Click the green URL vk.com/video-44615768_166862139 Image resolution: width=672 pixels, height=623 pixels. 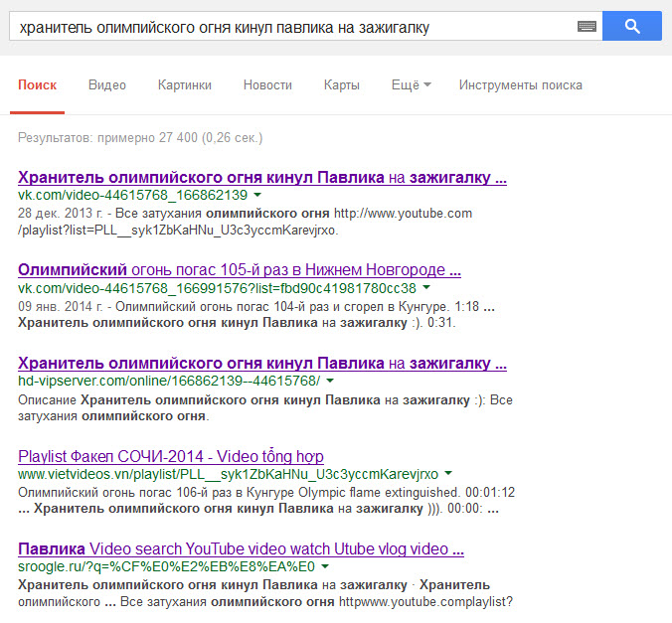pyautogui.click(x=133, y=195)
